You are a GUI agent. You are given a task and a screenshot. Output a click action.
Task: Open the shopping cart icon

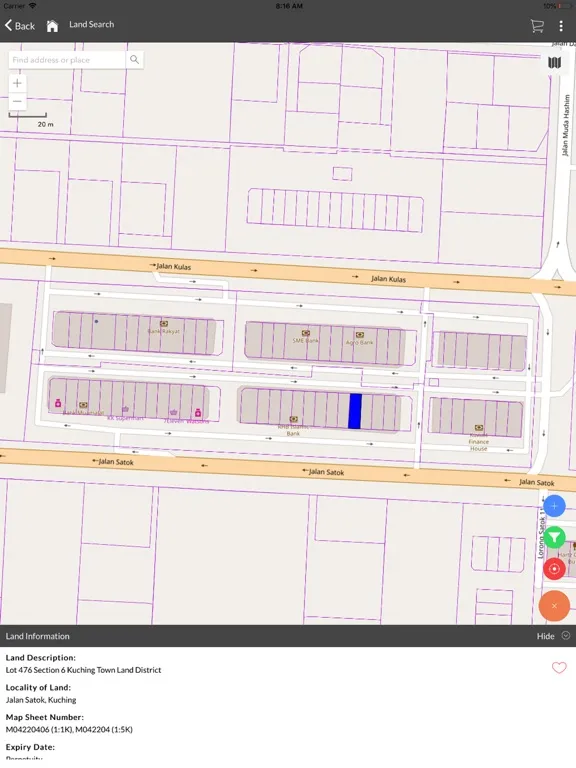coord(537,26)
